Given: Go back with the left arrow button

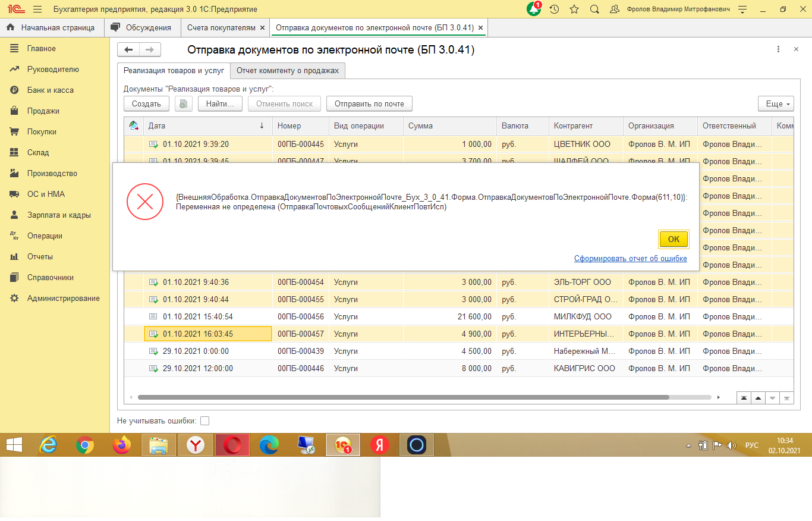Looking at the screenshot, I should (128, 50).
